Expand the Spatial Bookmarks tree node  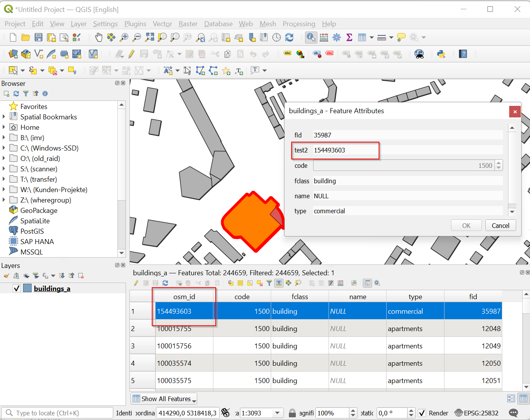point(4,117)
